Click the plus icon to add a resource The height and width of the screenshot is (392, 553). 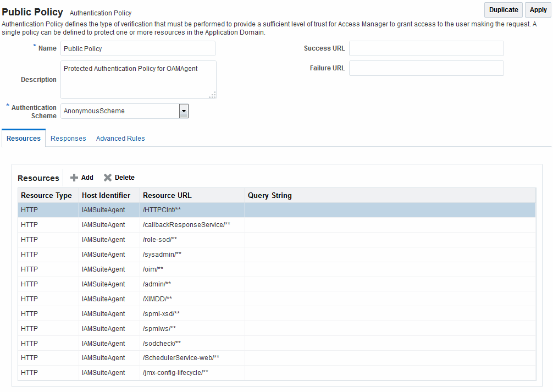tap(74, 178)
